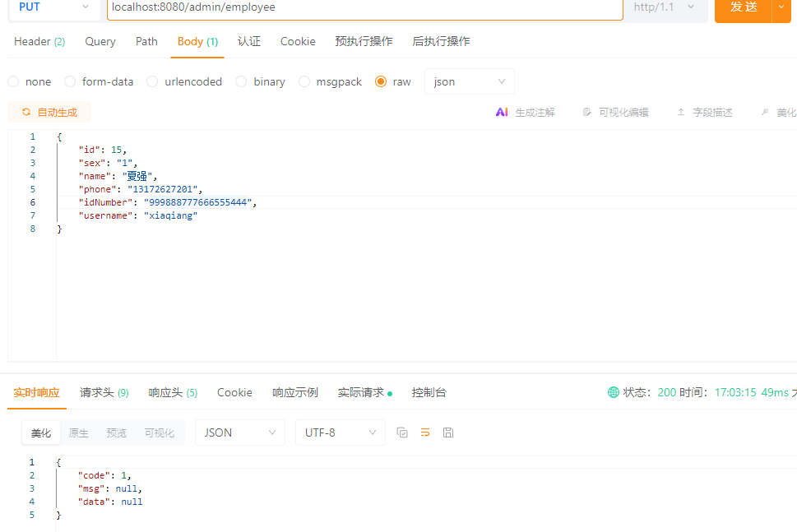This screenshot has width=797, height=532.
Task: Click the 字段描述 button label
Action: (712, 113)
